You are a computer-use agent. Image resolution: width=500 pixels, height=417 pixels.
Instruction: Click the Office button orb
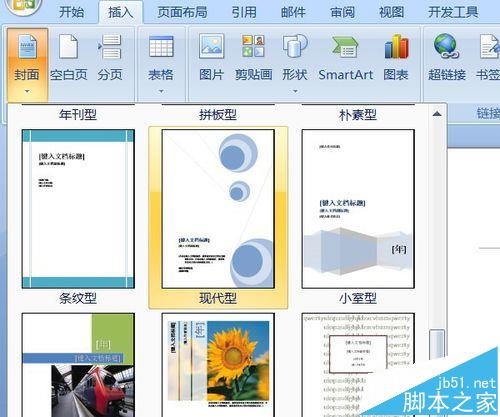point(23,6)
